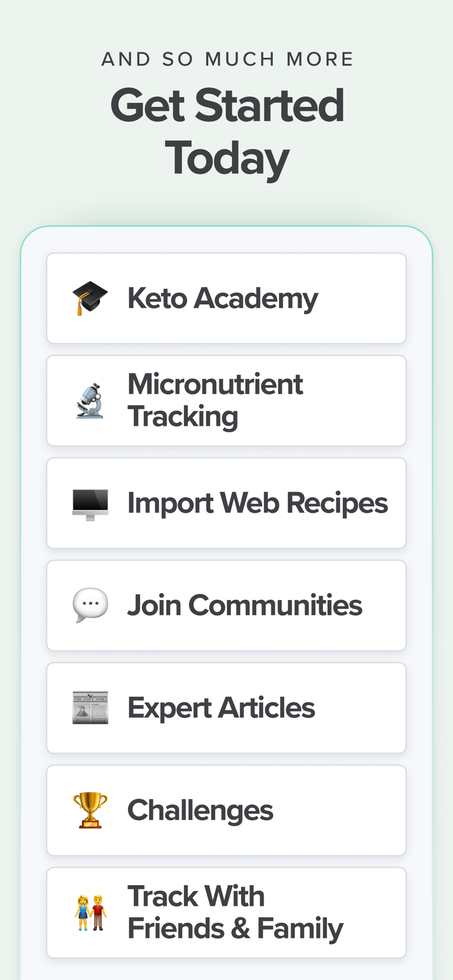Click the speech bubble icon

click(90, 605)
